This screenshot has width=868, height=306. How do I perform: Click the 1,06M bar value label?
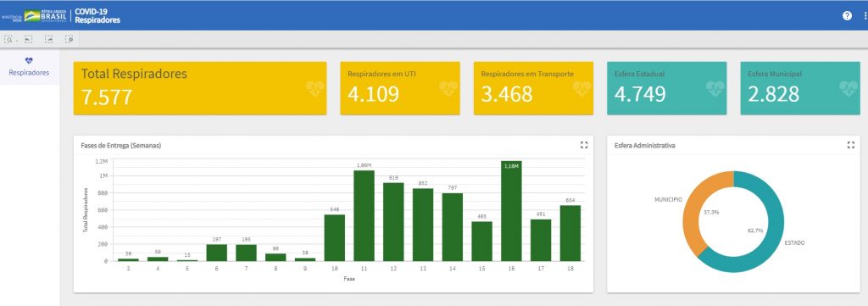tap(364, 165)
